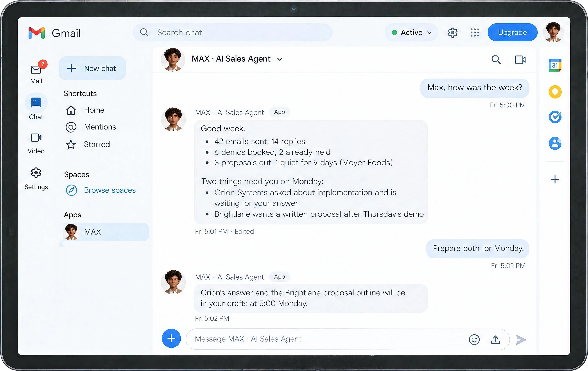Browse spaces link
This screenshot has width=588, height=371.
click(101, 190)
